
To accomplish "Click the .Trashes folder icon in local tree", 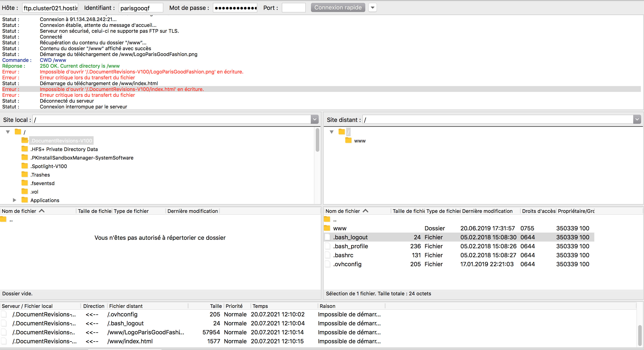I will click(24, 174).
